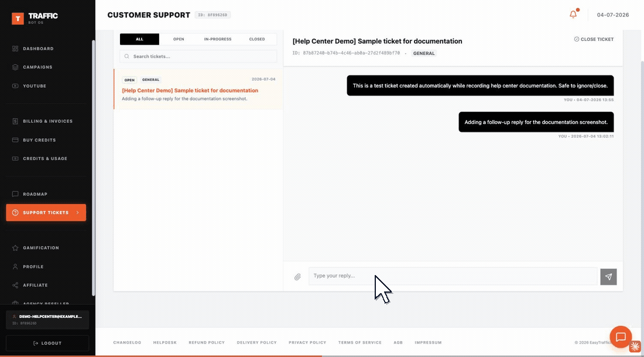Click the Billing & Invoices receipt icon
This screenshot has height=357, width=644.
(15, 121)
